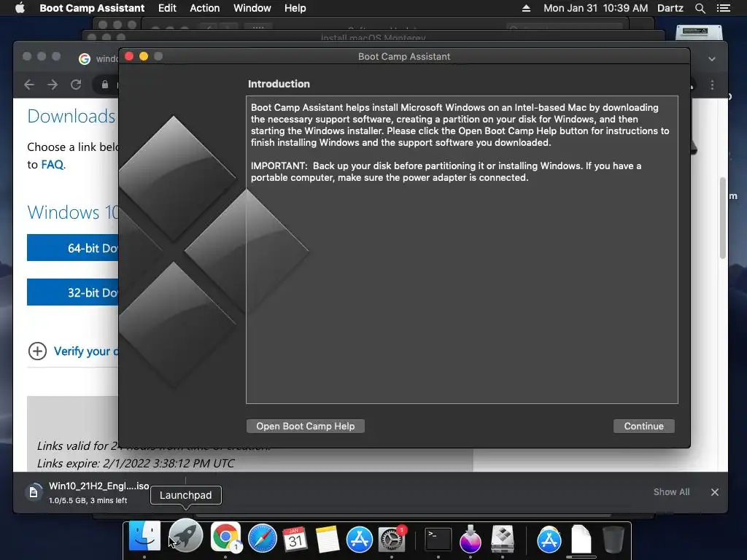Open the Apple menu

(x=20, y=8)
